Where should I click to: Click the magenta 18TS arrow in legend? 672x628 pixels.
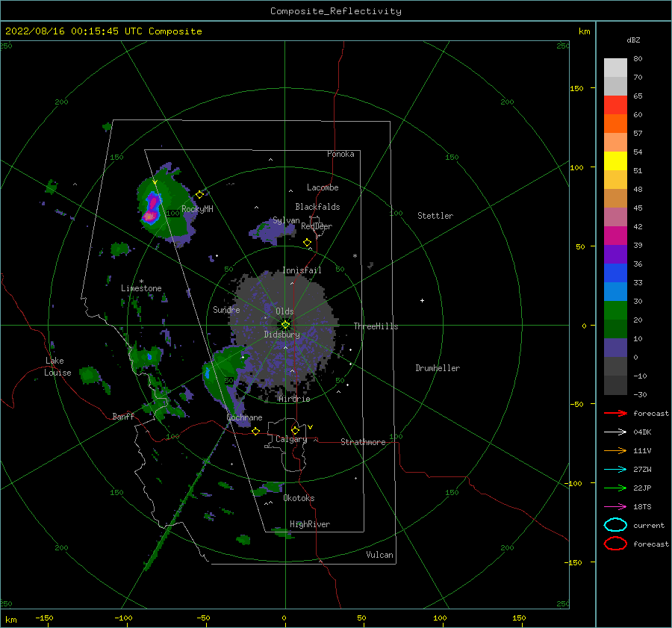point(615,507)
